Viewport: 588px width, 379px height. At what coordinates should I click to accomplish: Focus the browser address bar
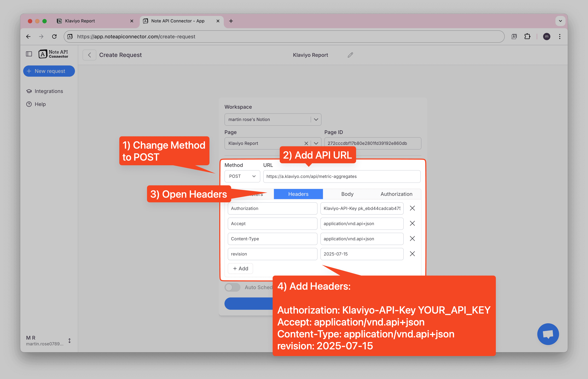coord(284,36)
